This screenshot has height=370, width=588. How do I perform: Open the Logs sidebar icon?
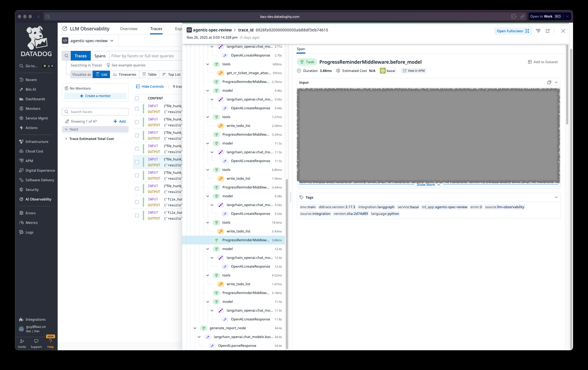coord(21,232)
